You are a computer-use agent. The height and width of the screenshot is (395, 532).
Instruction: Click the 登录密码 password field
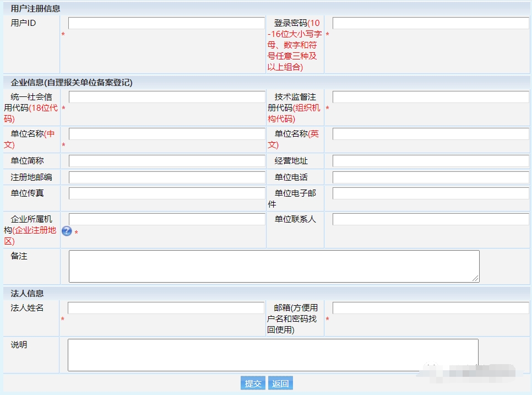click(x=430, y=23)
